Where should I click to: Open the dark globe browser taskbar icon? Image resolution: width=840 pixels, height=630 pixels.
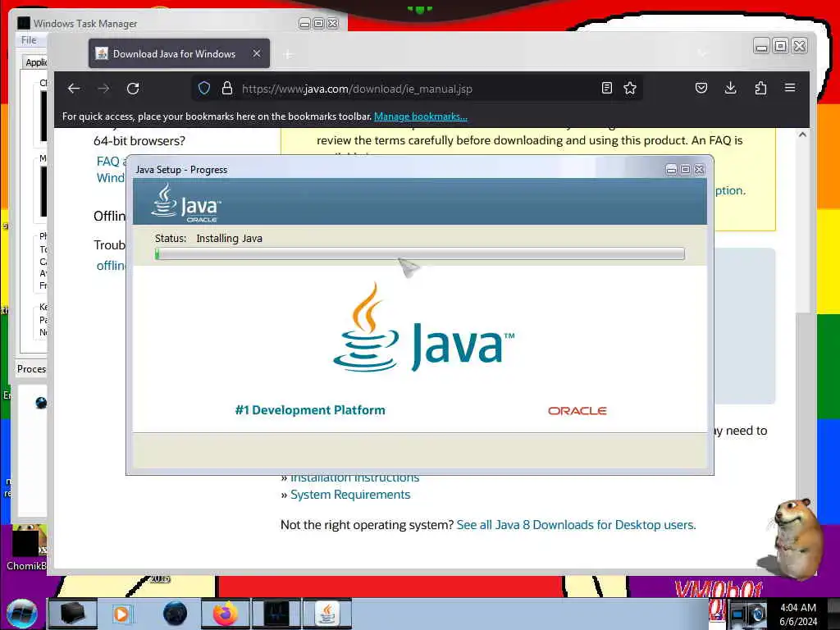point(176,614)
